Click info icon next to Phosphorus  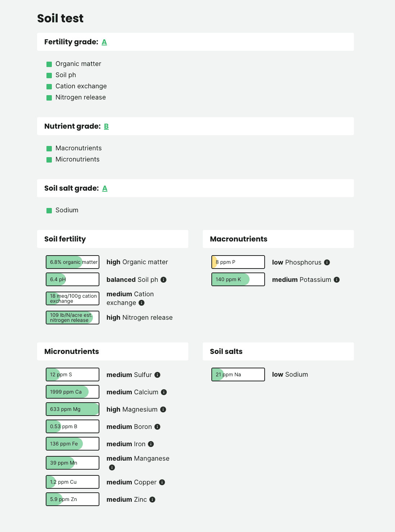click(x=327, y=262)
